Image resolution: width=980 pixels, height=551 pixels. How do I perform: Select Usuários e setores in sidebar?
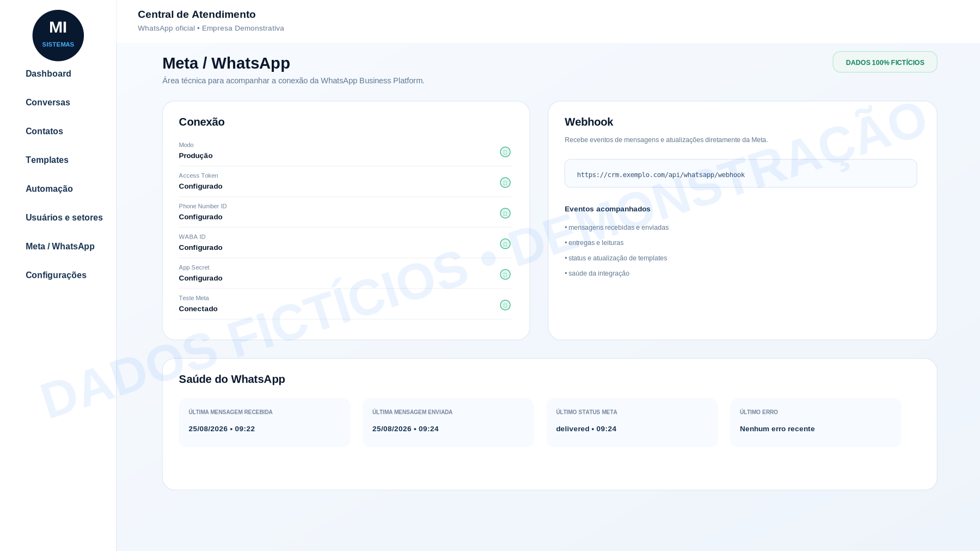(x=64, y=218)
